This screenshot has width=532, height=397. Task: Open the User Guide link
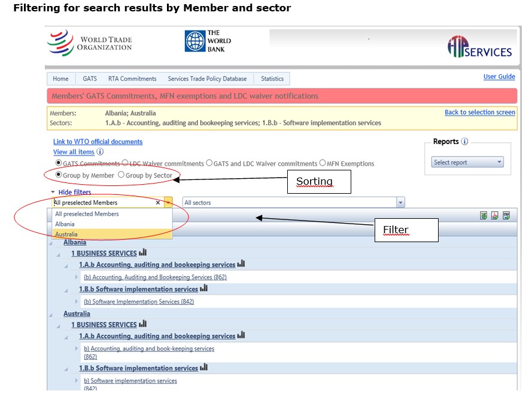coord(499,77)
